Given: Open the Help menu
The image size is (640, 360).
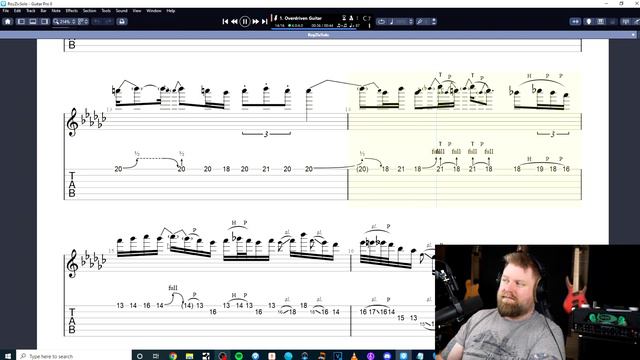Looking at the screenshot, I should 171,11.
